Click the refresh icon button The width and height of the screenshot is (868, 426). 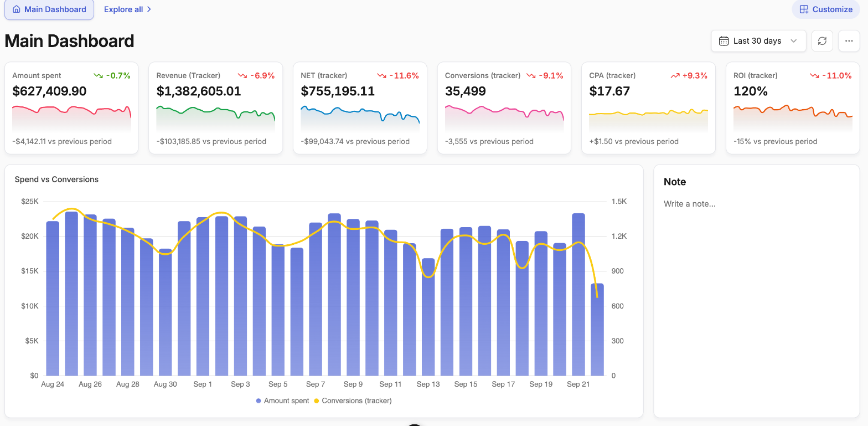click(x=822, y=41)
